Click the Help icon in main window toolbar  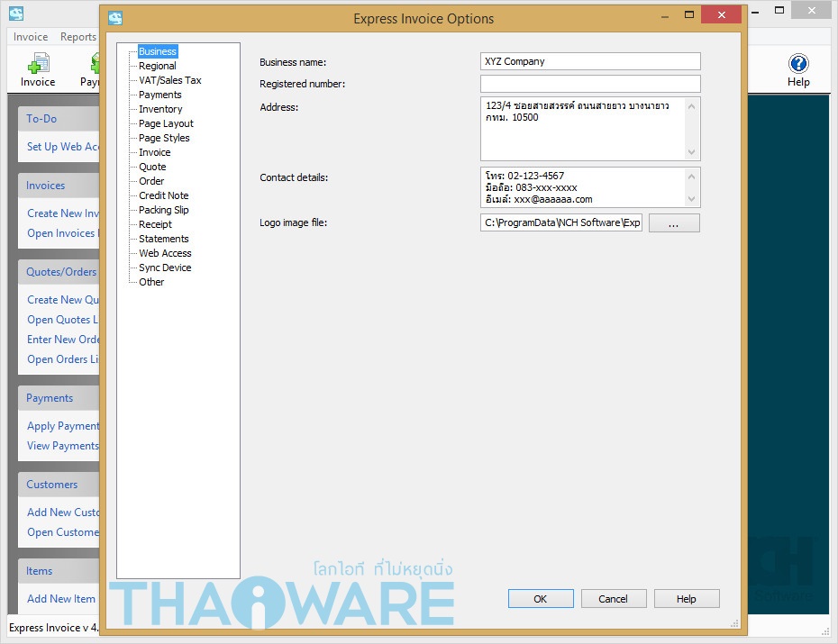pyautogui.click(x=798, y=70)
